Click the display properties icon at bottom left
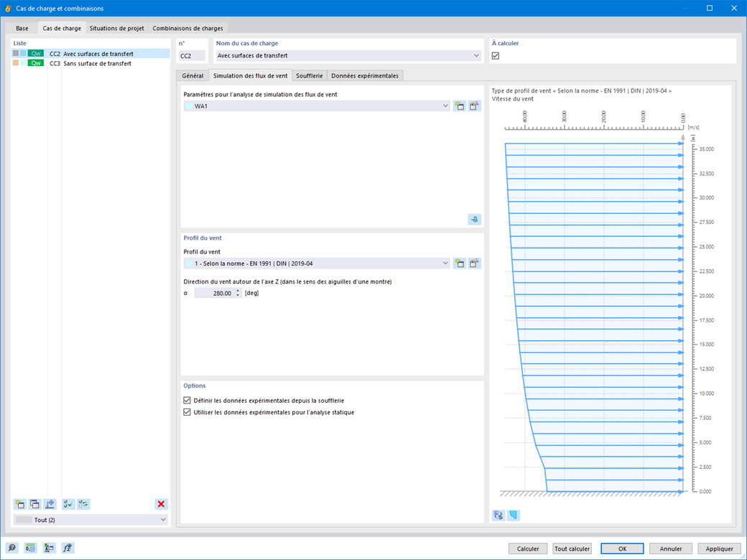The image size is (747, 560). click(49, 548)
